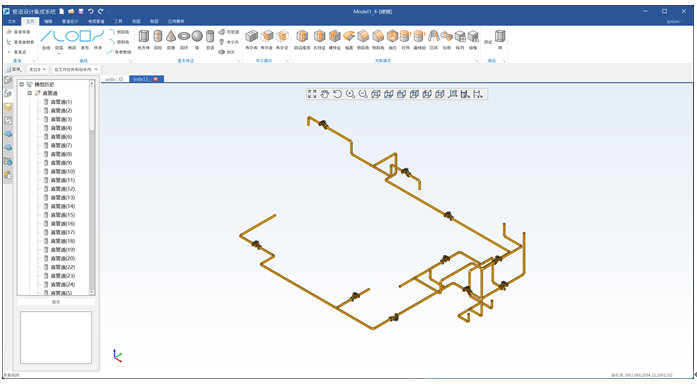This screenshot has width=697, height=385.
Task: Click the model tree scroll-up arrow
Action: (92, 83)
